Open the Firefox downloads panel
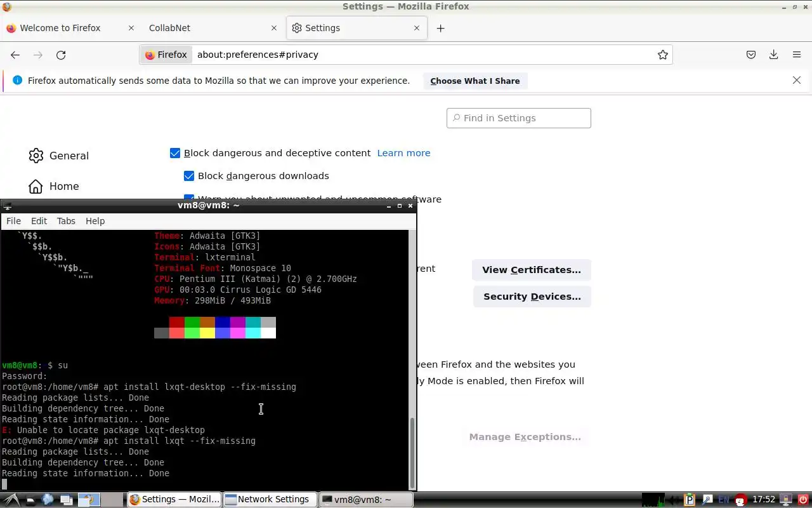Screen dimensions: 812x508 click(773, 55)
